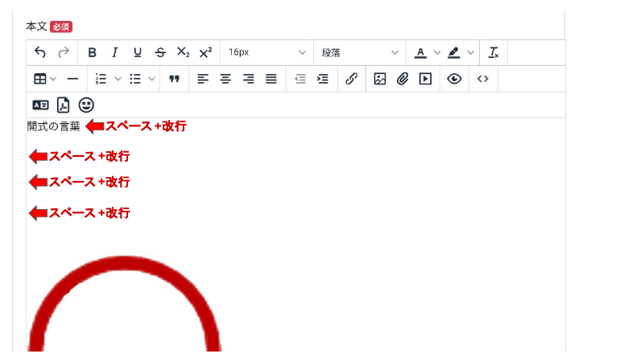Toggle bold formatting
The width and height of the screenshot is (644, 362).
pyautogui.click(x=92, y=52)
